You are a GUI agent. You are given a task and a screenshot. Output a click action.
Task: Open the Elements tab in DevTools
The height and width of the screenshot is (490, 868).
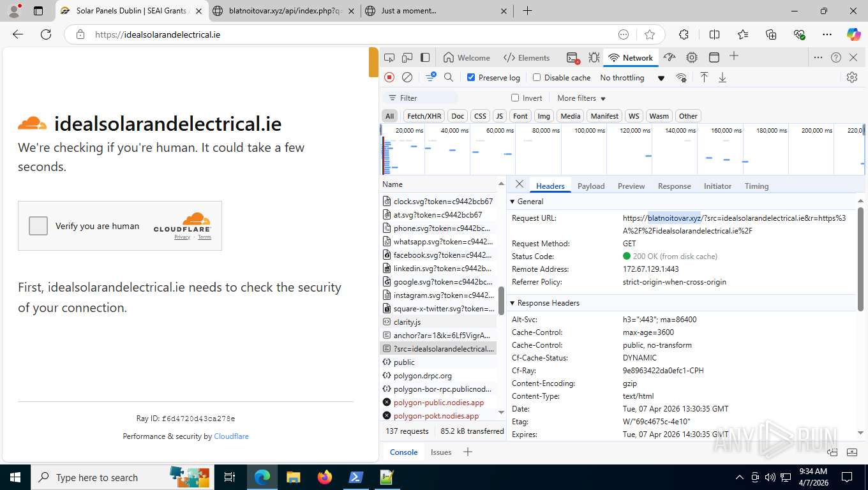[x=527, y=57]
